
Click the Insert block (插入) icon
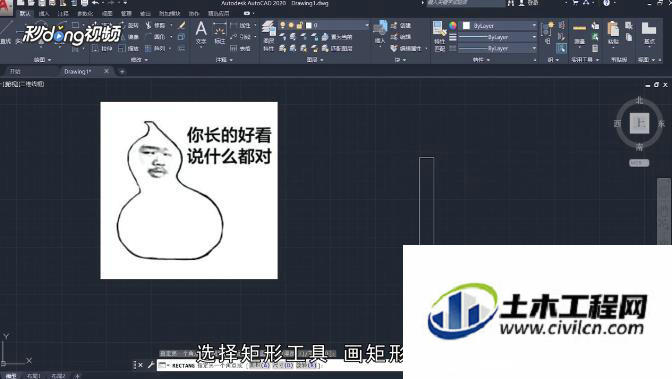[380, 32]
